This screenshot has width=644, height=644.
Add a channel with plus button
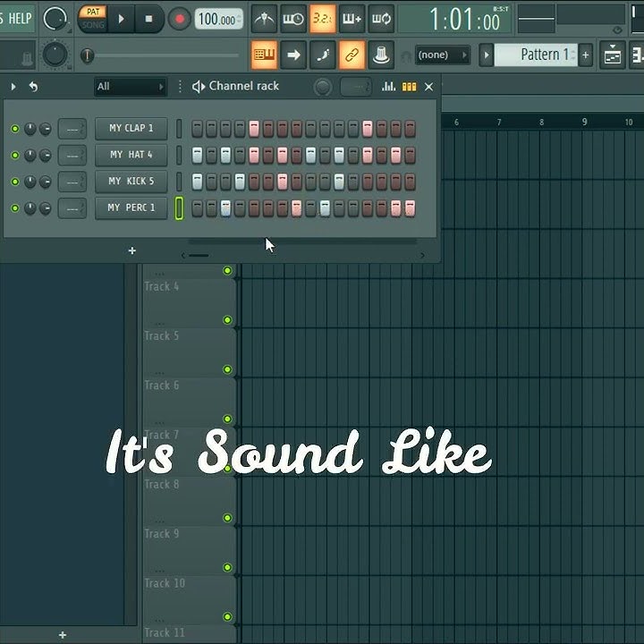[x=131, y=250]
